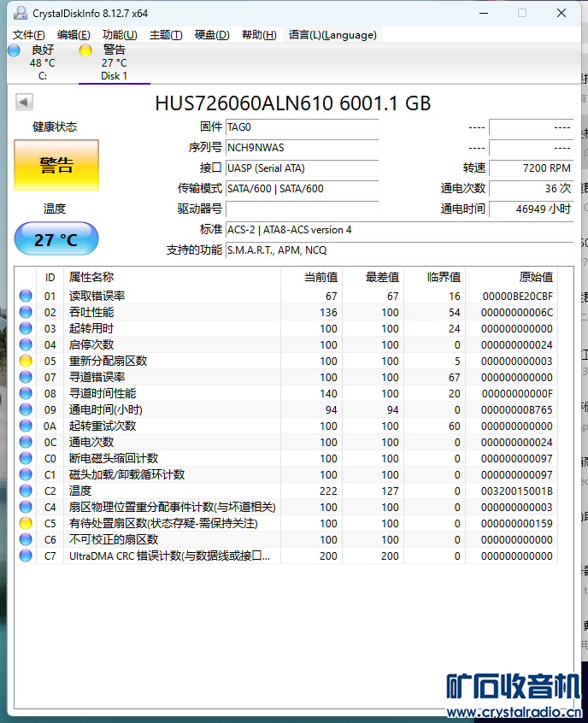
Task: Click the 属性名称 column header
Action: [x=172, y=277]
